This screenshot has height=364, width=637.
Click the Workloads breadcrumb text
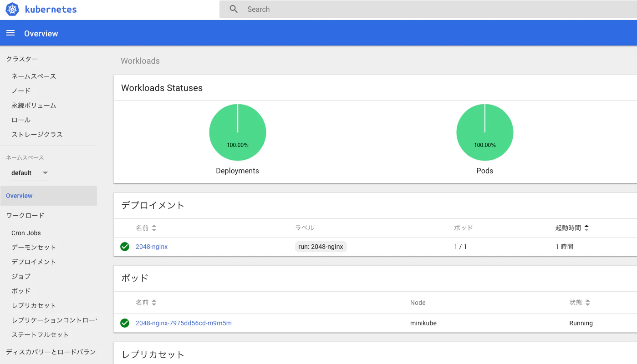140,61
